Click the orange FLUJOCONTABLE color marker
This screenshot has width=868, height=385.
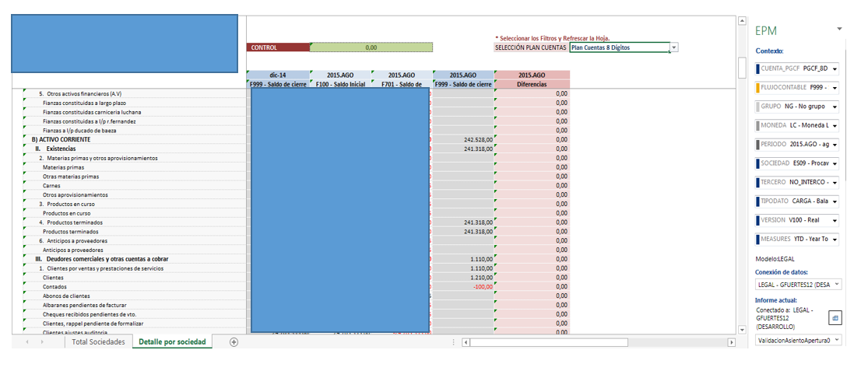coord(757,87)
